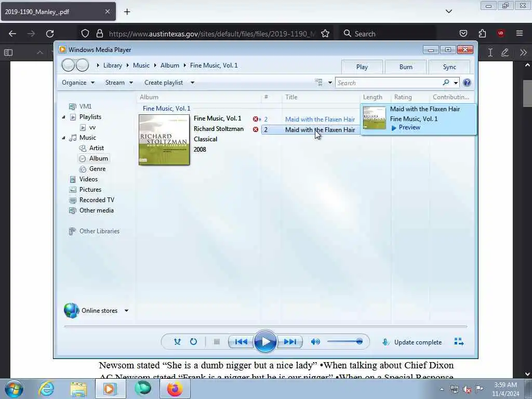Click the Online stores globe button
This screenshot has width=532, height=399.
tap(71, 311)
